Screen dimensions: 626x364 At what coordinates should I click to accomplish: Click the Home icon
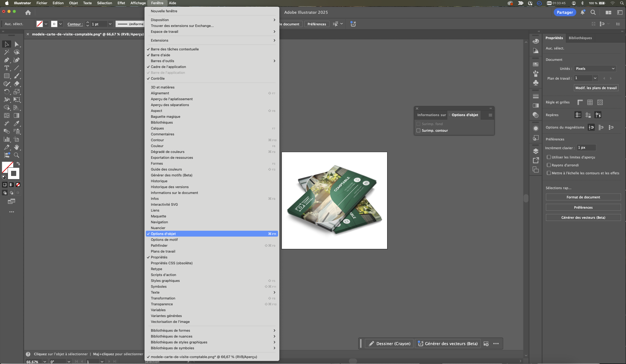(28, 12)
